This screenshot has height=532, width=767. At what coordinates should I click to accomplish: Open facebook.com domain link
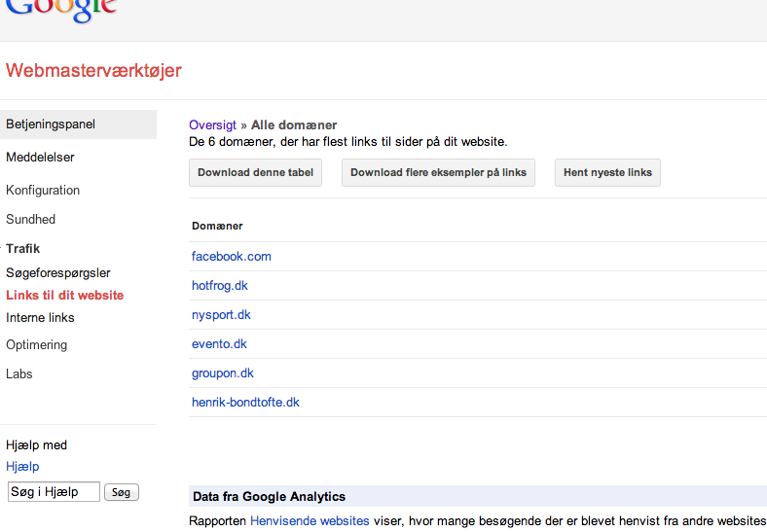pyautogui.click(x=232, y=256)
